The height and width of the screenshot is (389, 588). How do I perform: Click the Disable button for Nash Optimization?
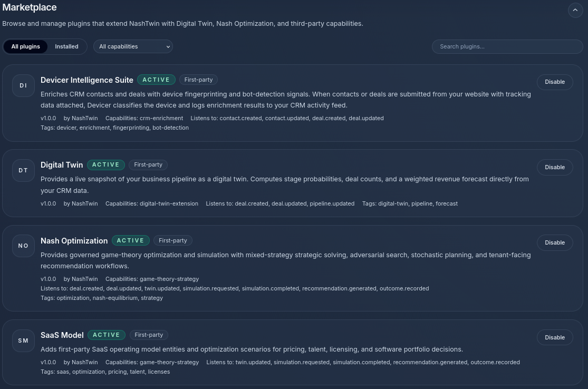(555, 242)
